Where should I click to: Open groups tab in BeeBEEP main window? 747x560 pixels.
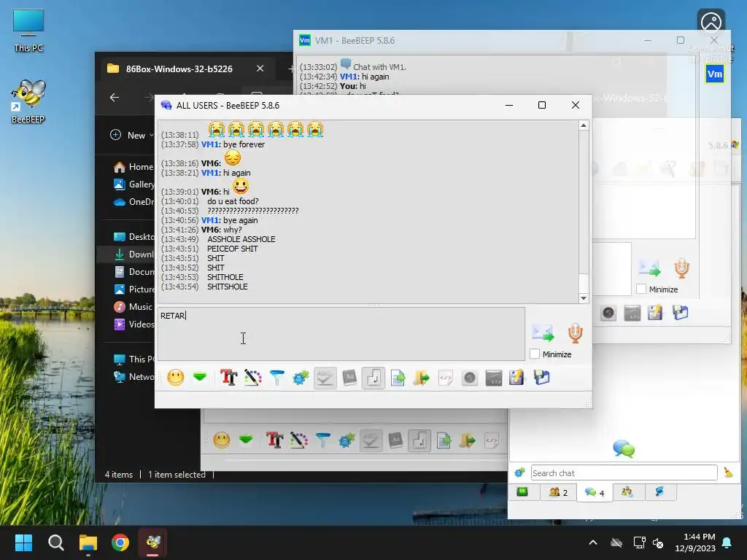[627, 492]
